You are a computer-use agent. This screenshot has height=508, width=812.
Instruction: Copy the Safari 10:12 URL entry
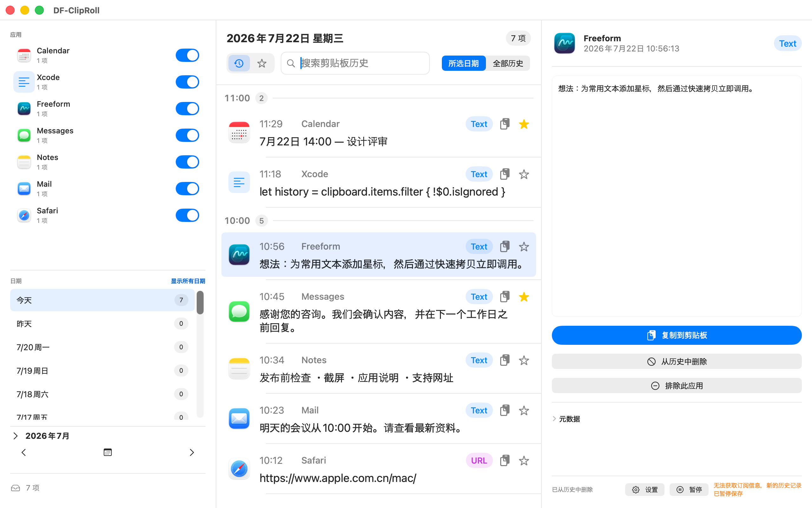point(505,460)
